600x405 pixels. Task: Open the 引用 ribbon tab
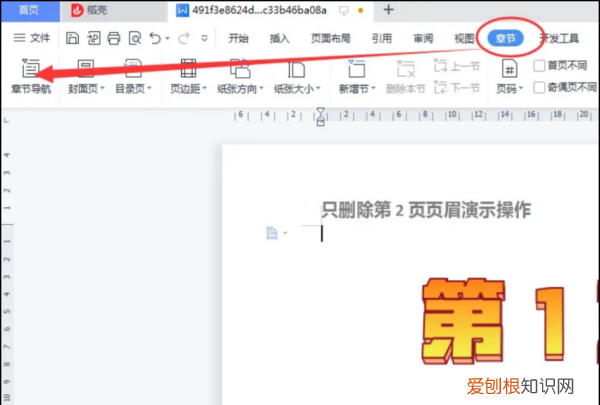(382, 38)
